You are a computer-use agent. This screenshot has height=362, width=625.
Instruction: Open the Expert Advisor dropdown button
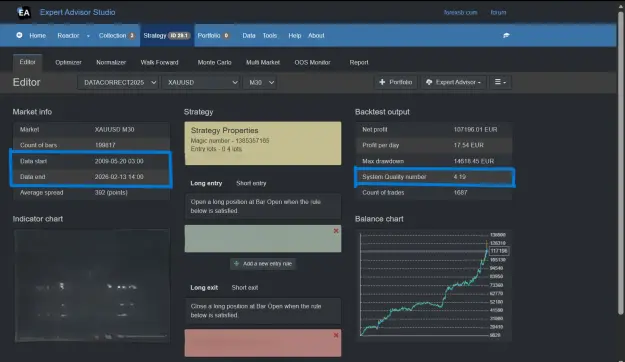[x=454, y=82]
